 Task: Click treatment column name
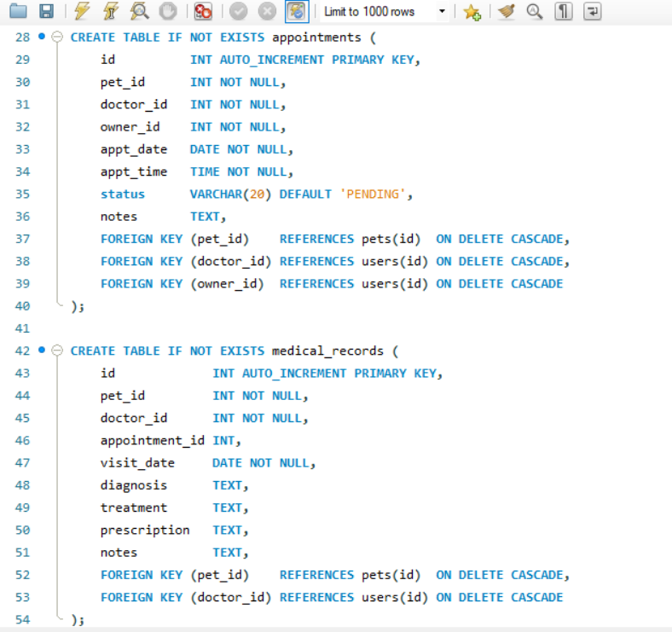134,507
